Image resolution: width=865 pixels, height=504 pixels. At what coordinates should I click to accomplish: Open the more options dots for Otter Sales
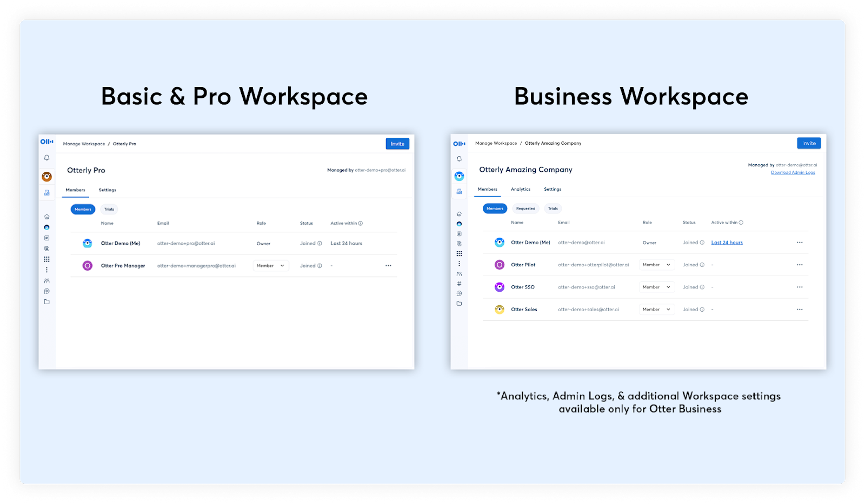point(800,310)
